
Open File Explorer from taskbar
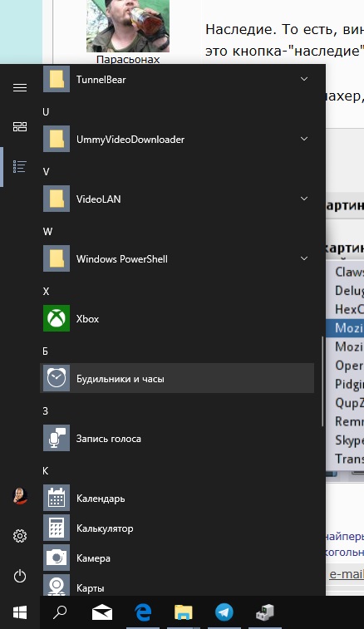click(x=184, y=612)
